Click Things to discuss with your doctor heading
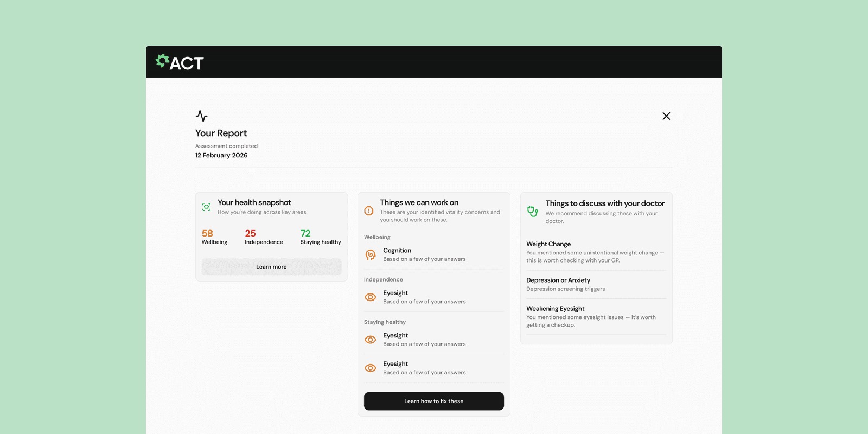Viewport: 868px width, 434px height. [605, 203]
